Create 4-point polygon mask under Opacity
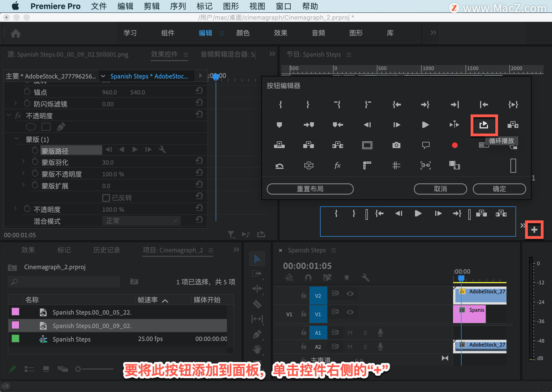 click(x=46, y=127)
